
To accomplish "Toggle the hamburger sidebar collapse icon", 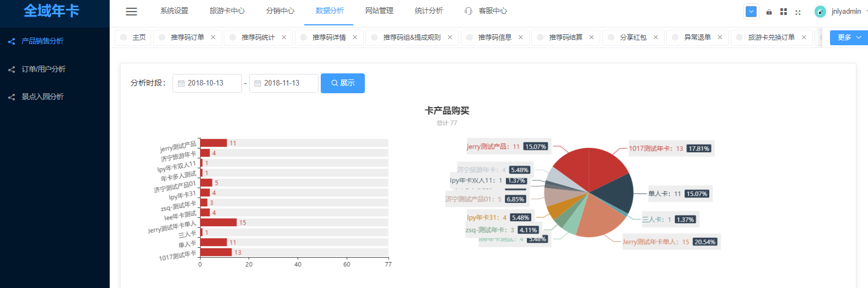I will 131,11.
